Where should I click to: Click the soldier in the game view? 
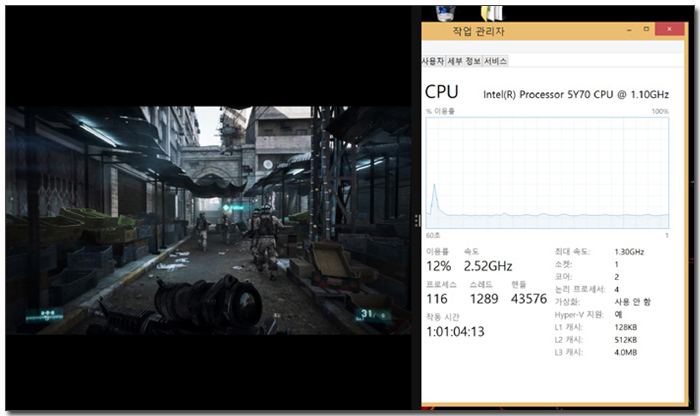[x=263, y=240]
